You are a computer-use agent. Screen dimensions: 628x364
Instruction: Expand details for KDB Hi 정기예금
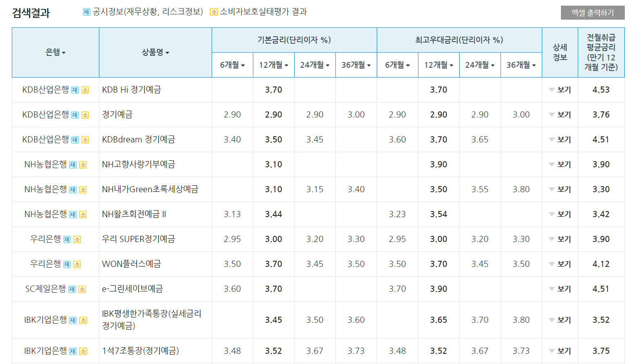coord(560,90)
